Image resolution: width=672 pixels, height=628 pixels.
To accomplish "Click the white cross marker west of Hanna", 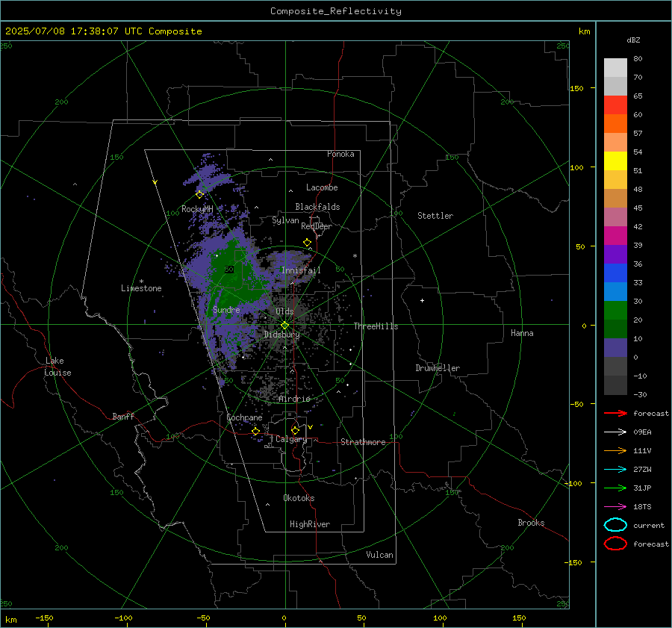I will click(422, 300).
